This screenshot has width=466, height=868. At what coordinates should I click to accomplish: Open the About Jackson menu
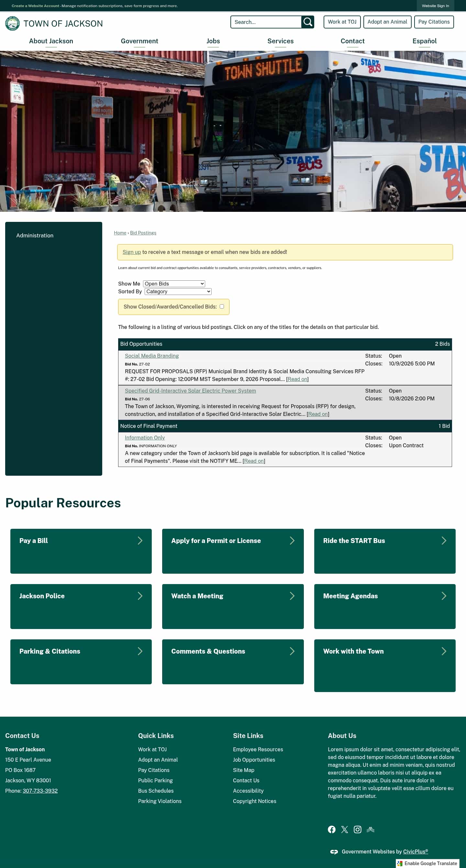(x=51, y=41)
